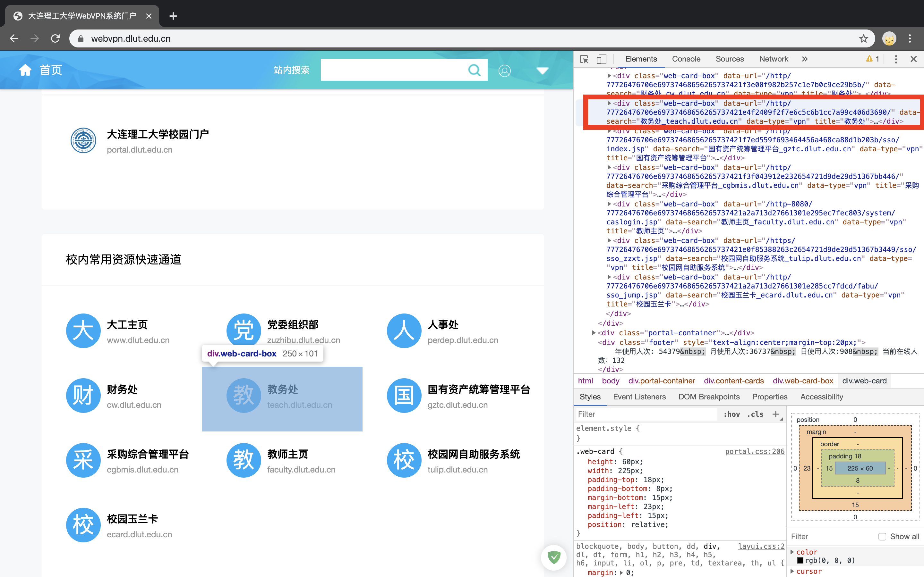The height and width of the screenshot is (577, 924).
Task: Open the user account icon in header
Action: point(504,71)
